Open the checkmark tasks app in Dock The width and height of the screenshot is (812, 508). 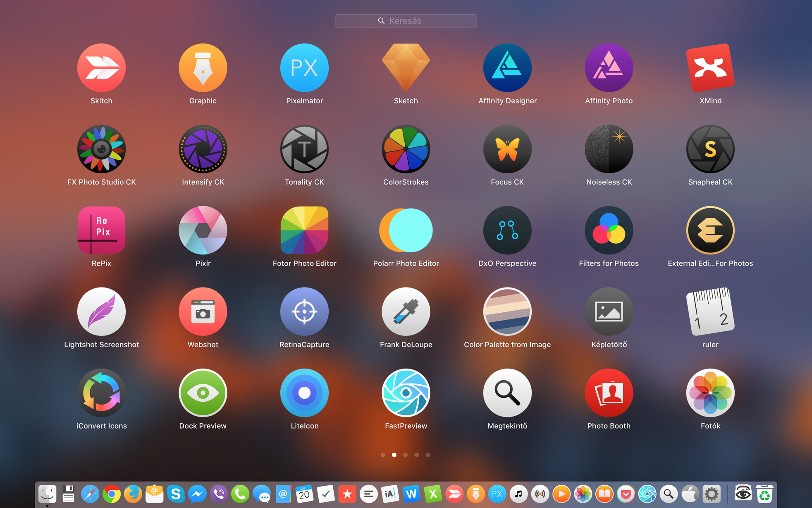point(326,494)
